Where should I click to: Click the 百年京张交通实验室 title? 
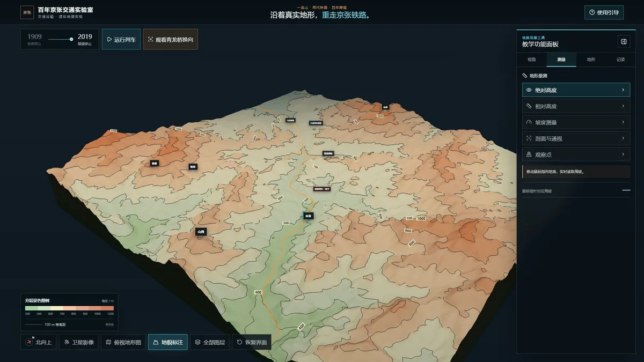click(x=65, y=10)
